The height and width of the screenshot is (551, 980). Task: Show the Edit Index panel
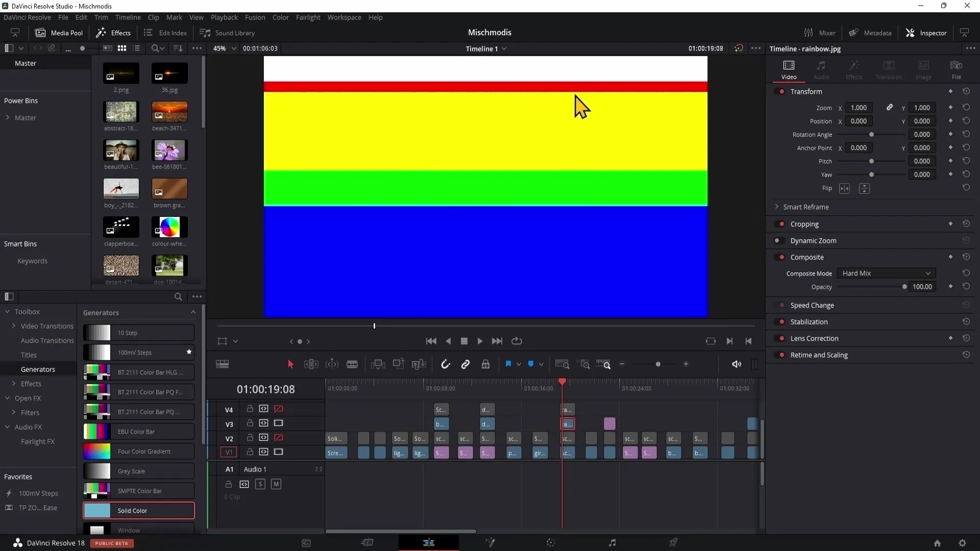[165, 33]
